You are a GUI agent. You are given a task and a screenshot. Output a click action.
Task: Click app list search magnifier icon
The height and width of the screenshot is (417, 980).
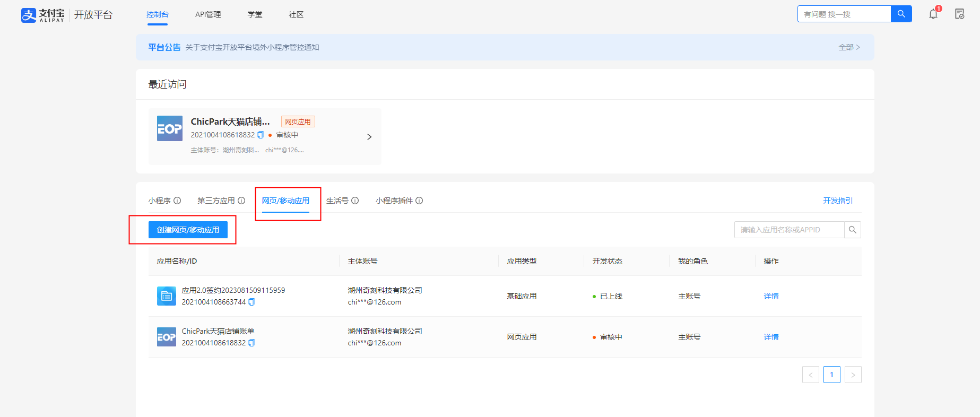852,230
